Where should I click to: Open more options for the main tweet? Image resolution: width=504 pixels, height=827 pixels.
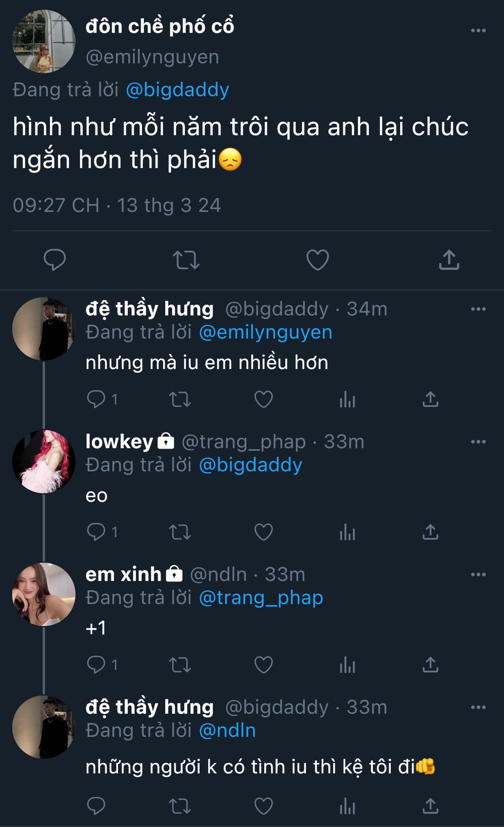478,31
